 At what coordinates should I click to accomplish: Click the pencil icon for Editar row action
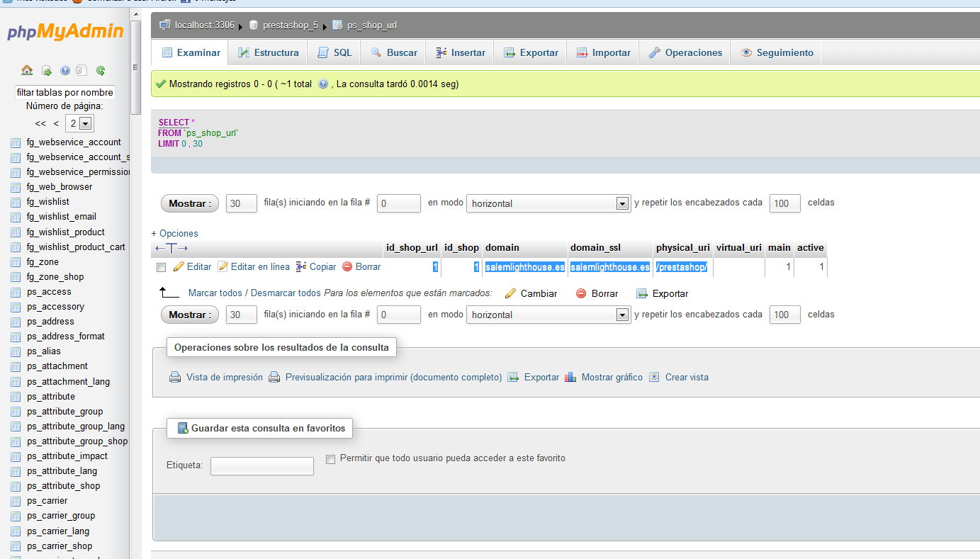pos(179,266)
